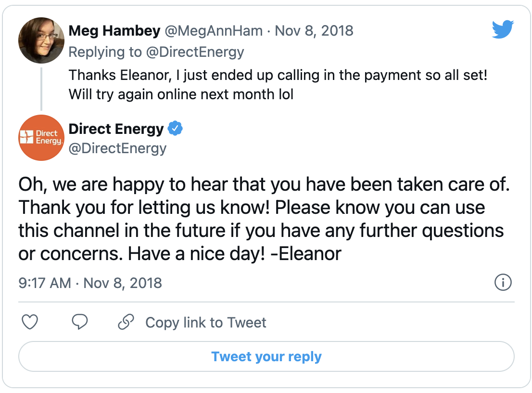Open the tweet info circle icon
The image size is (532, 393).
[503, 282]
